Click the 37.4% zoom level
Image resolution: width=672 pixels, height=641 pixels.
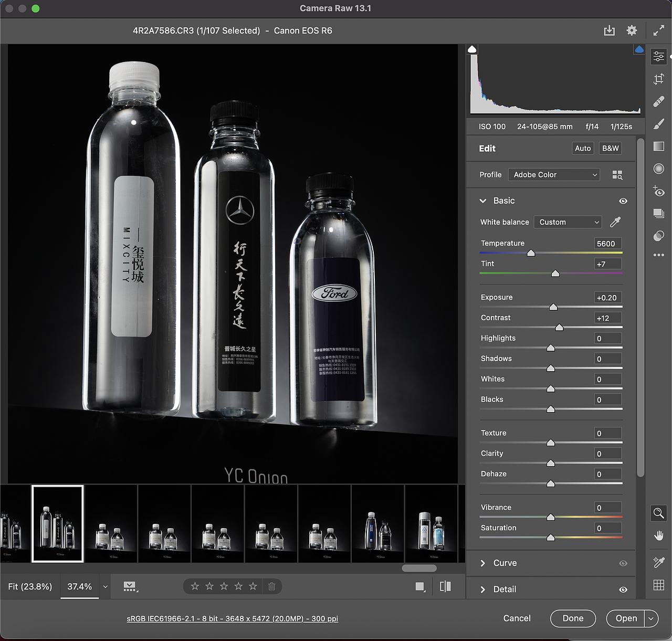coord(80,586)
